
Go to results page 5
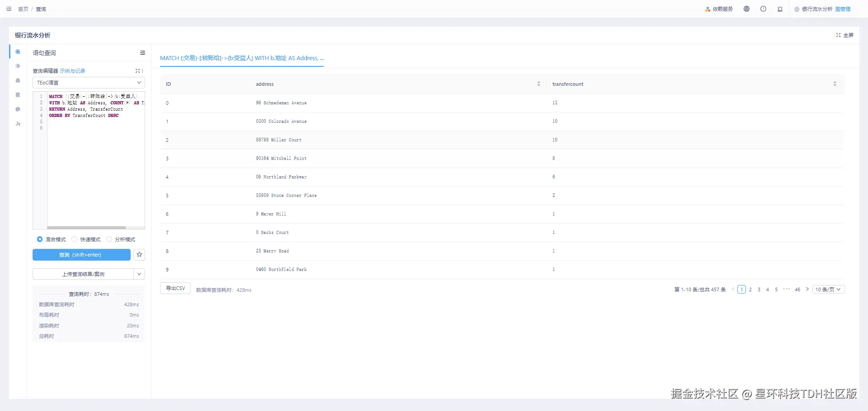coord(776,290)
